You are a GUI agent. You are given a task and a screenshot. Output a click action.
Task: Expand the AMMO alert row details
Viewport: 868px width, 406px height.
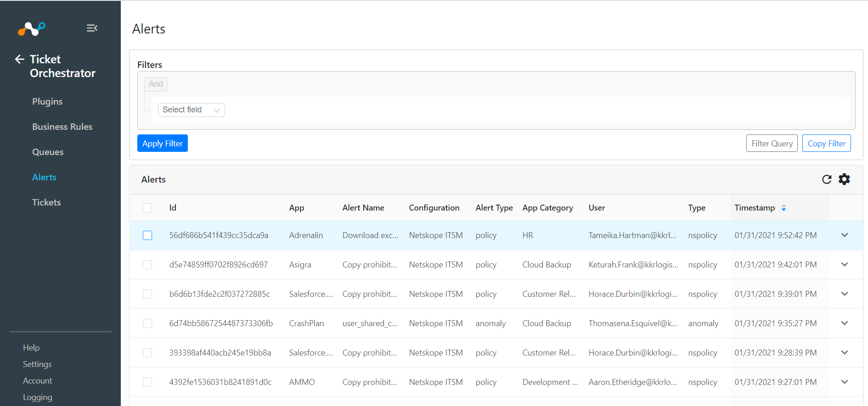tap(845, 382)
